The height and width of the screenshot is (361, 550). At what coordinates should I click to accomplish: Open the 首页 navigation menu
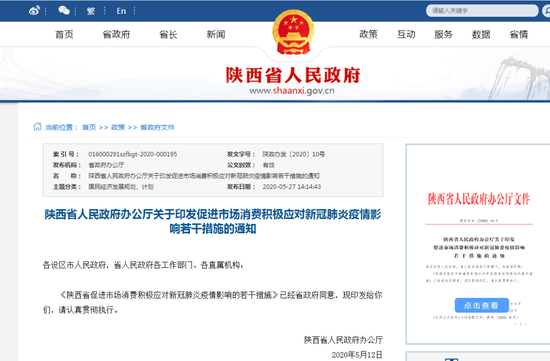[64, 34]
